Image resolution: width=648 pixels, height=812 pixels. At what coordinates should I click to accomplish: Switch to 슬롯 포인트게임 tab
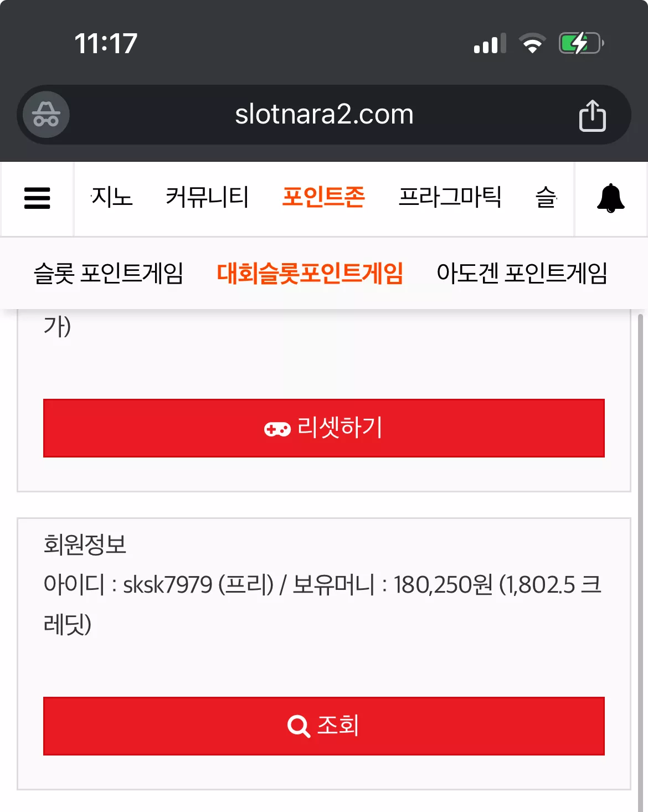point(109,273)
